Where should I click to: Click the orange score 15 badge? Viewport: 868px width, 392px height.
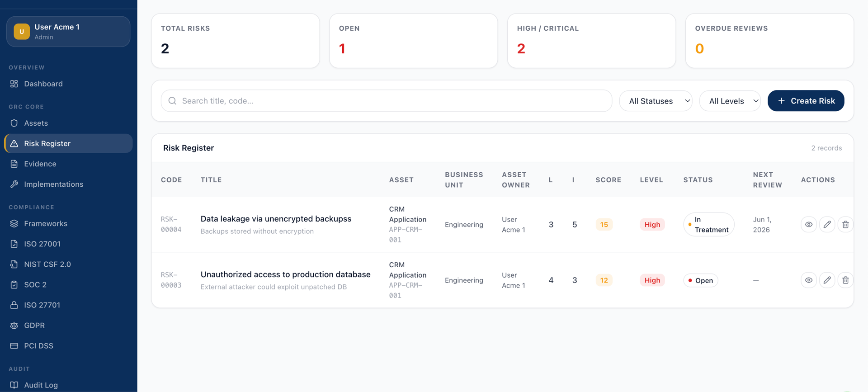tap(604, 224)
